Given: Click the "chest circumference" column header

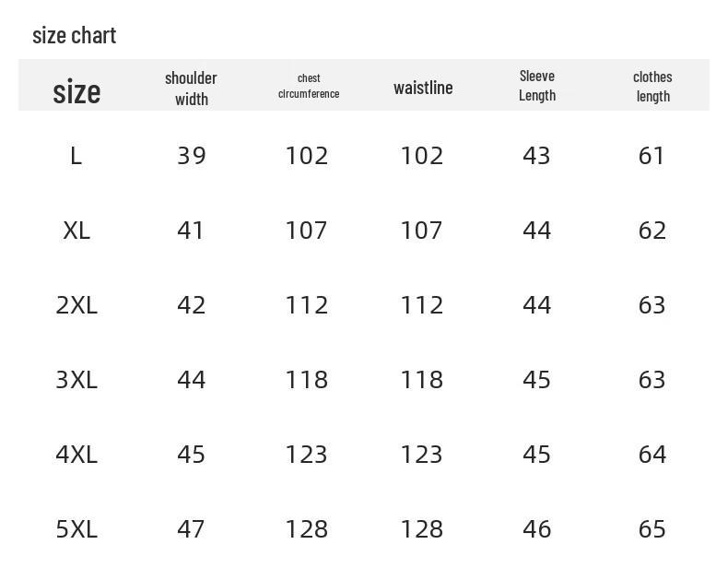Looking at the screenshot, I should coord(309,86).
